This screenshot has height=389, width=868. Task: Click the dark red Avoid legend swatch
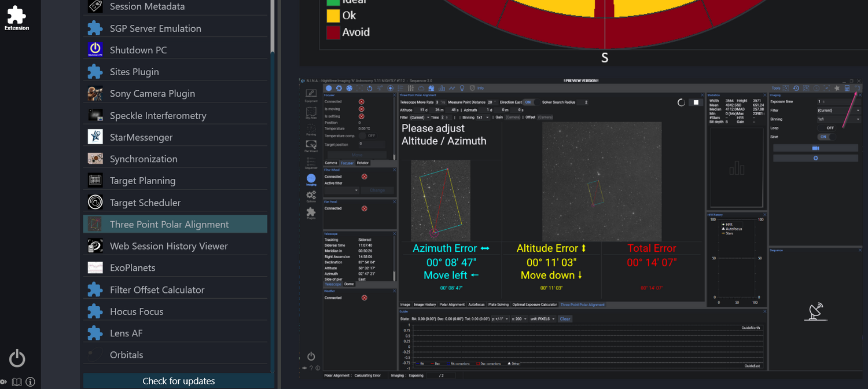pyautogui.click(x=333, y=32)
